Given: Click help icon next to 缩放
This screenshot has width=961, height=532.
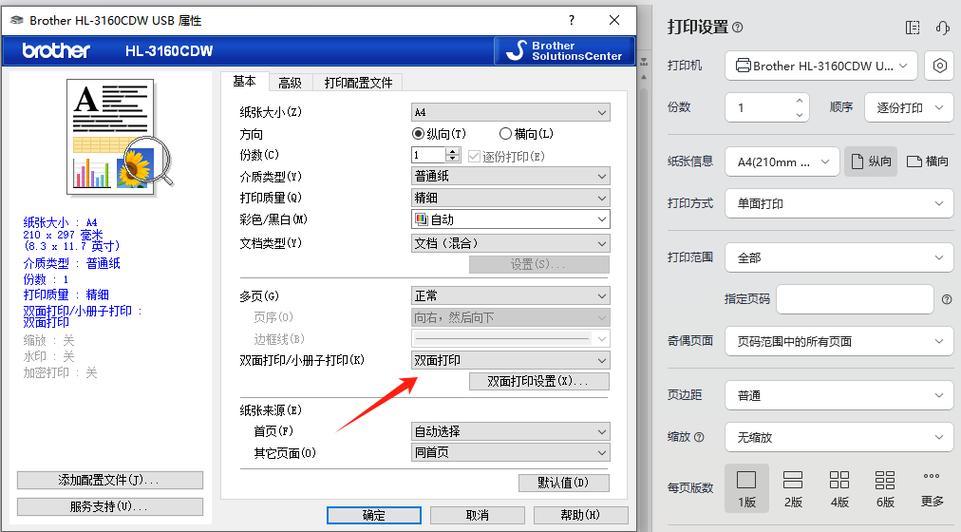Looking at the screenshot, I should pos(699,437).
